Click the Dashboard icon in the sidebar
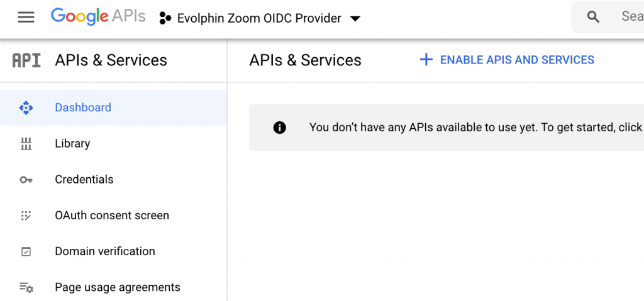The image size is (644, 301). 26,108
